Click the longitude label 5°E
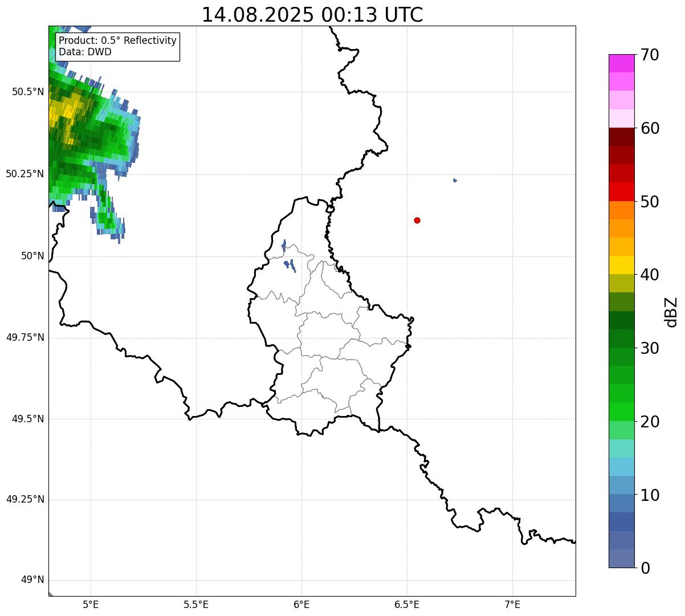685x616 pixels. 91,605
